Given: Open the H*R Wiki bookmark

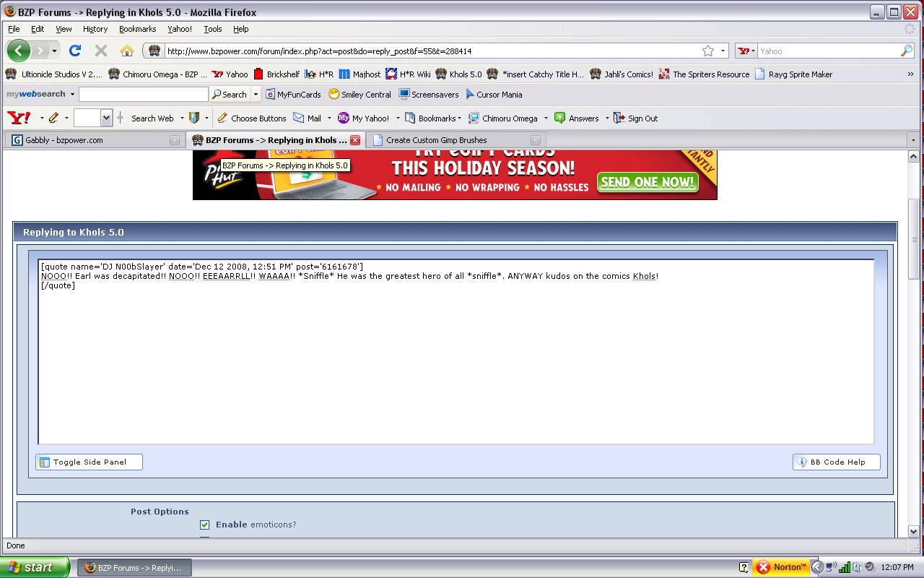Looking at the screenshot, I should pyautogui.click(x=408, y=74).
